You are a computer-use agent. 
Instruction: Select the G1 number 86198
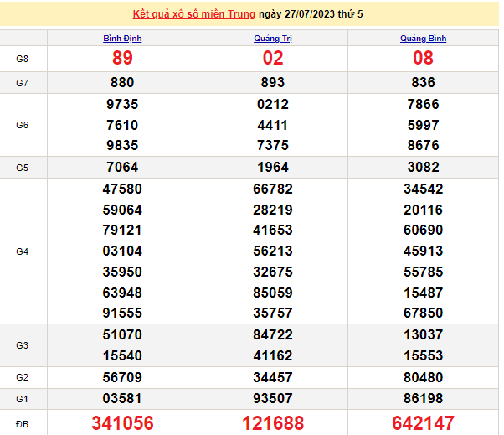coord(423,398)
